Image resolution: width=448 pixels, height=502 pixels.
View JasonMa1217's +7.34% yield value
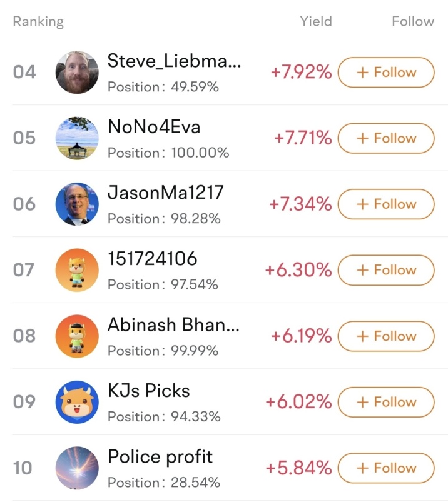tap(300, 204)
